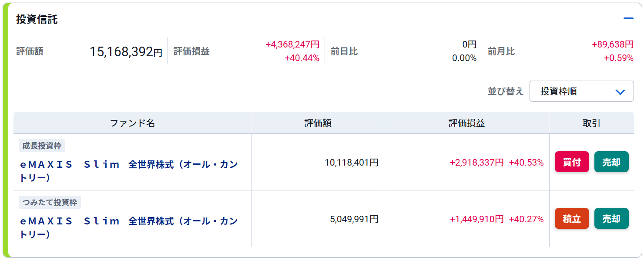Viewport: 644px width, 258px height.
Task: Click the +1,449,910円 profit value
Action: pyautogui.click(x=476, y=219)
